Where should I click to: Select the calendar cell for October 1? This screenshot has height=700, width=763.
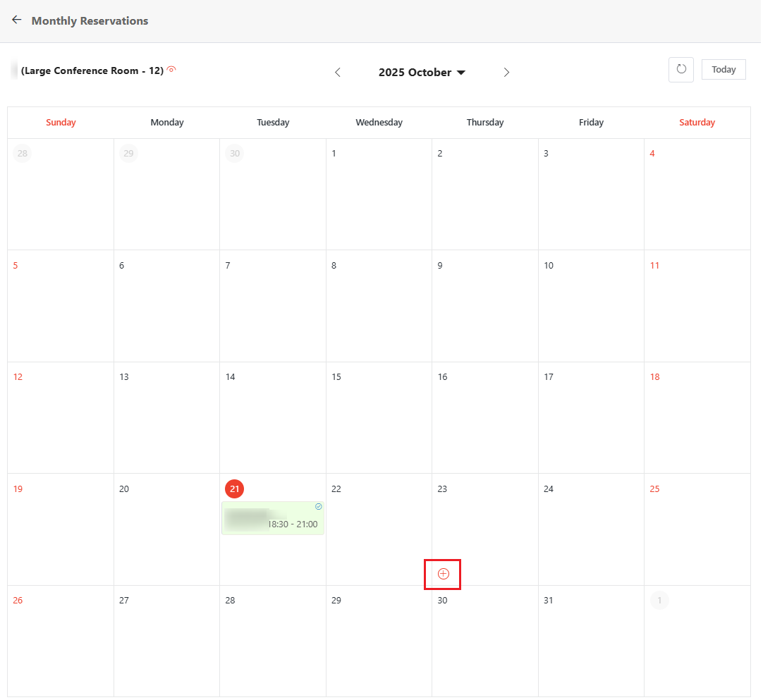[x=379, y=194]
